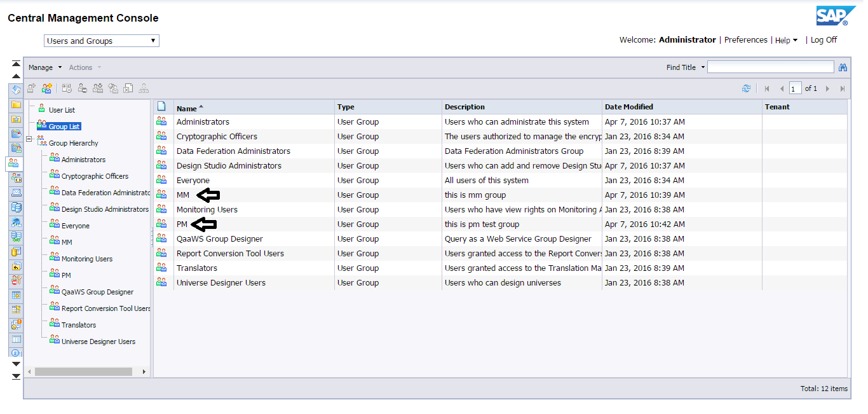Open the keys Access Levels sidebar icon
The height and width of the screenshot is (414, 868).
coord(16,280)
